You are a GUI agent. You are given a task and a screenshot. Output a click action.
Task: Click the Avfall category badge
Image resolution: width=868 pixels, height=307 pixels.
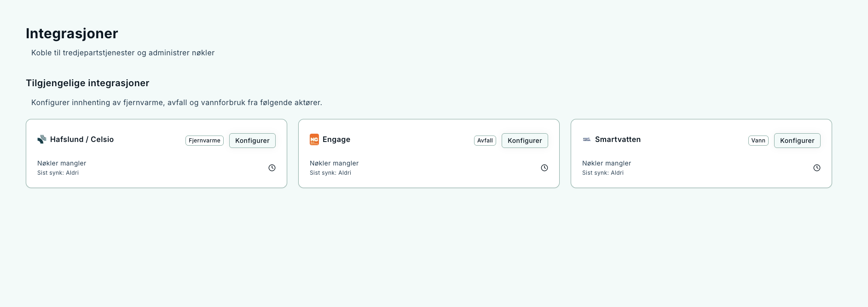[485, 141]
